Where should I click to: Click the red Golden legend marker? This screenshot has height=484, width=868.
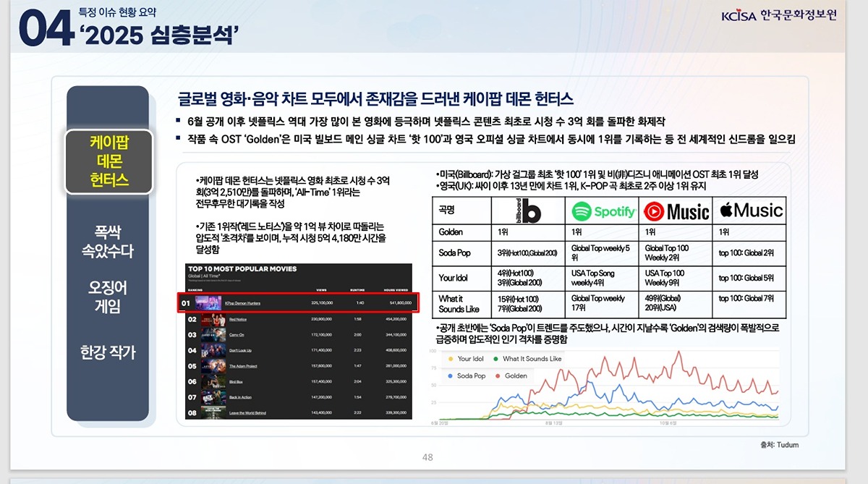point(498,376)
